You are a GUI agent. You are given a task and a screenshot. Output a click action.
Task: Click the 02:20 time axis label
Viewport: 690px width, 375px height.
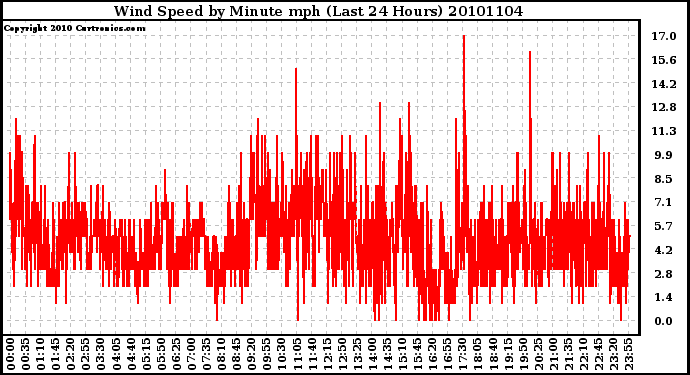(70, 355)
